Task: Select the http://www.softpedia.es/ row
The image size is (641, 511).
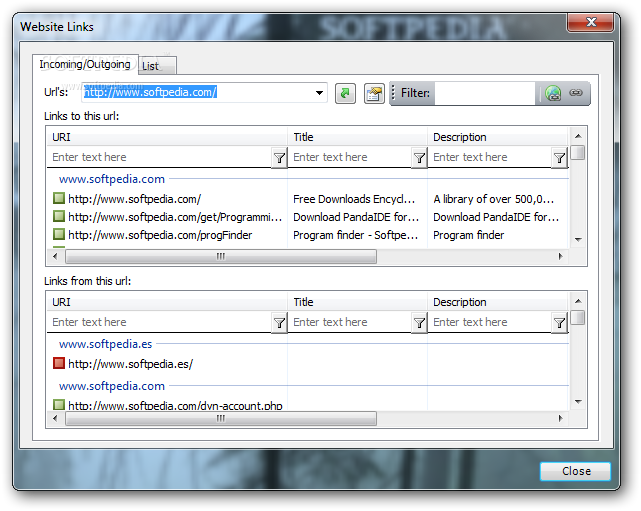Action: click(307, 364)
